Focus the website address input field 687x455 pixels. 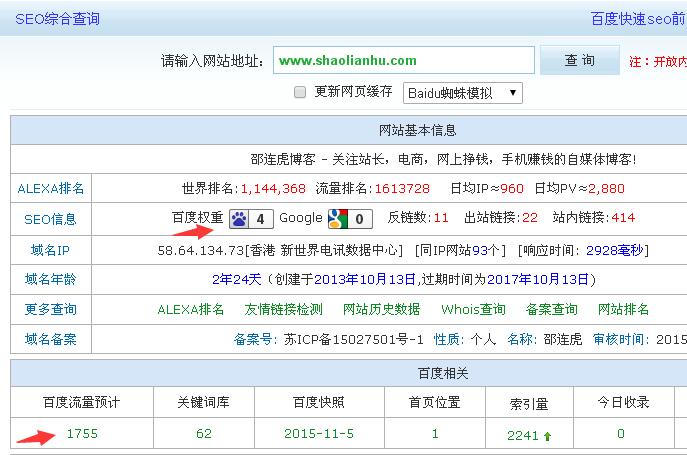coord(402,61)
